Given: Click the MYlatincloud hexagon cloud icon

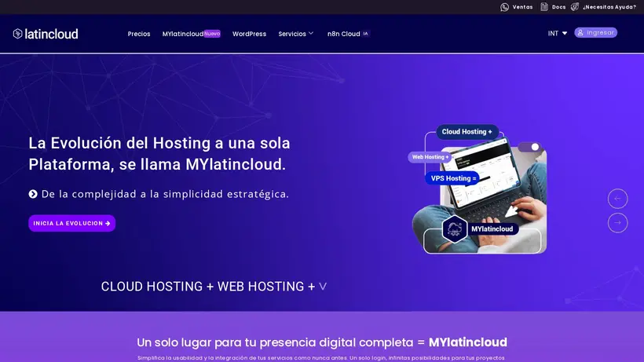Looking at the screenshot, I should click(454, 229).
